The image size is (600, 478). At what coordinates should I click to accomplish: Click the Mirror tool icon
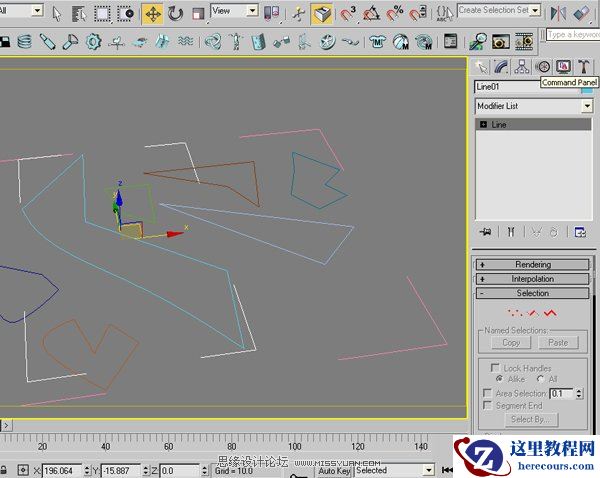pyautogui.click(x=558, y=14)
